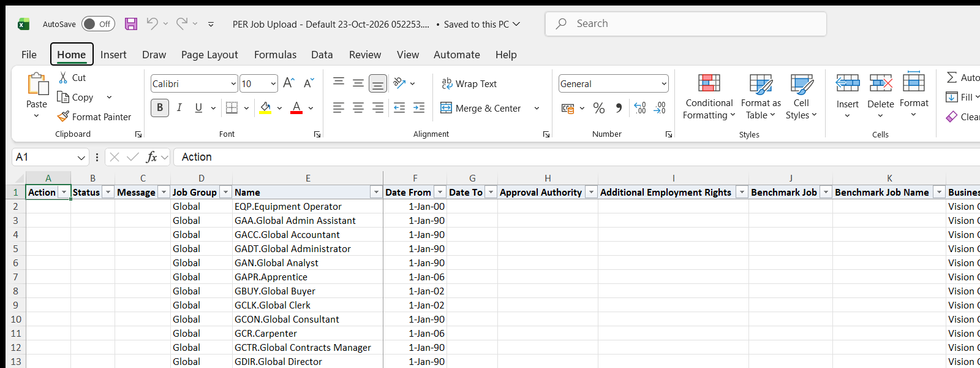Expand the Name Box dropdown

[x=81, y=158]
